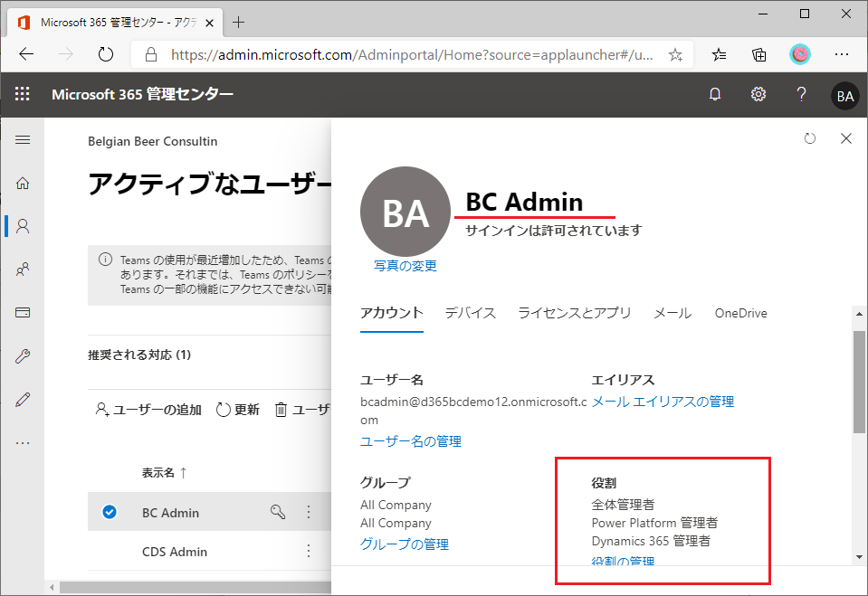Open Groups section in sidebar
This screenshot has height=596, width=868.
pyautogui.click(x=23, y=270)
